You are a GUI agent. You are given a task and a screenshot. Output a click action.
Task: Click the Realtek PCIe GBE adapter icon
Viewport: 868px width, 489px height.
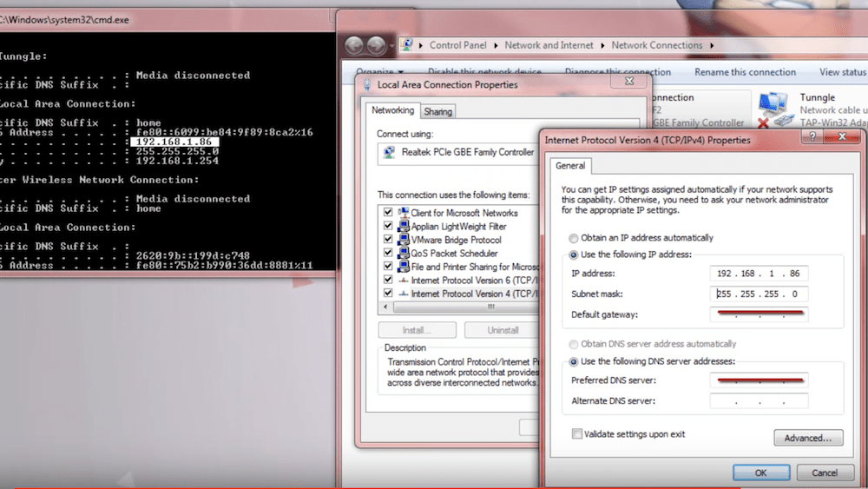point(389,152)
